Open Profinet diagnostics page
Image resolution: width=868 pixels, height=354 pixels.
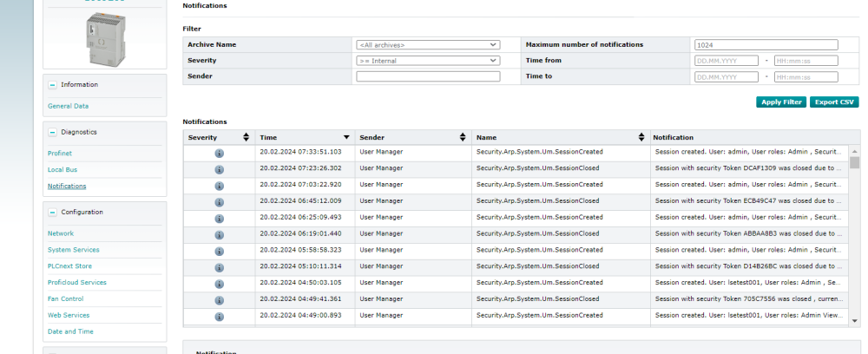(60, 154)
